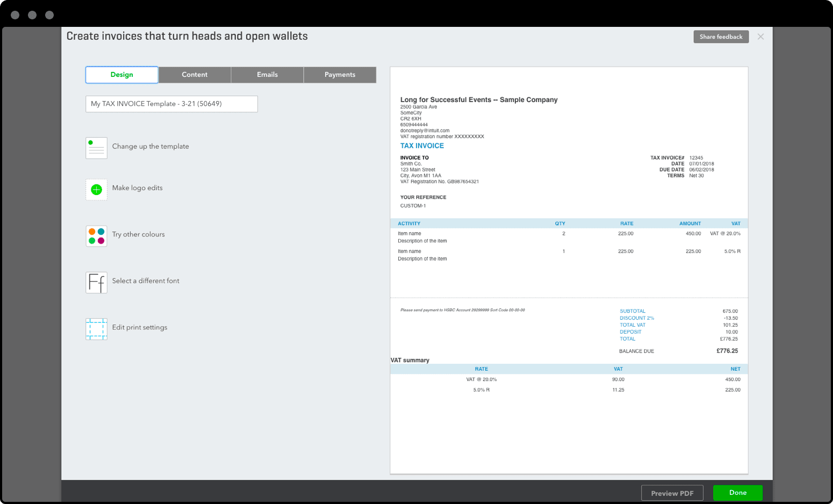Click the TAX INVOICE heading in the preview
This screenshot has width=833, height=504.
(x=421, y=146)
